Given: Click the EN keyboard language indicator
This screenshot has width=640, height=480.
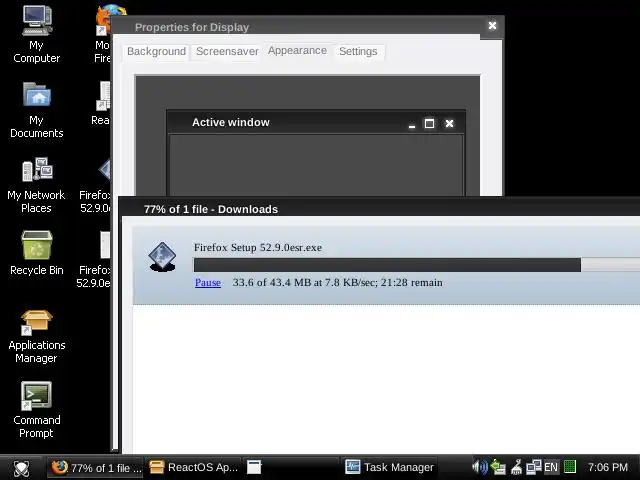Looking at the screenshot, I should (551, 467).
